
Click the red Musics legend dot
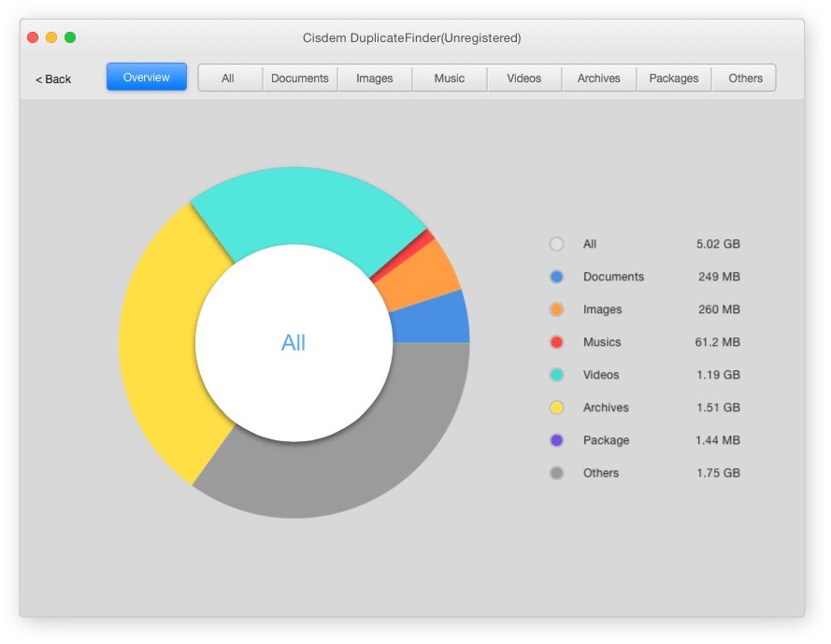pos(556,342)
